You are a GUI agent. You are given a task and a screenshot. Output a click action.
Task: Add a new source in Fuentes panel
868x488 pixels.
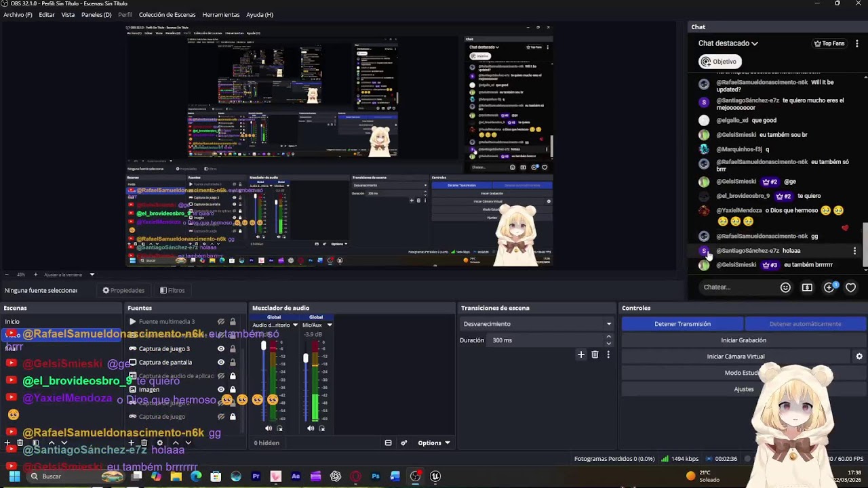(132, 443)
